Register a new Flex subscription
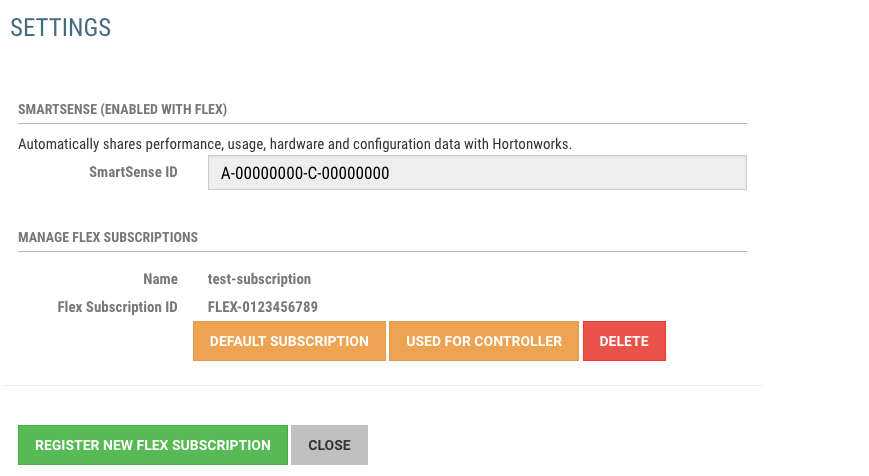This screenshot has width=869, height=476. click(153, 445)
